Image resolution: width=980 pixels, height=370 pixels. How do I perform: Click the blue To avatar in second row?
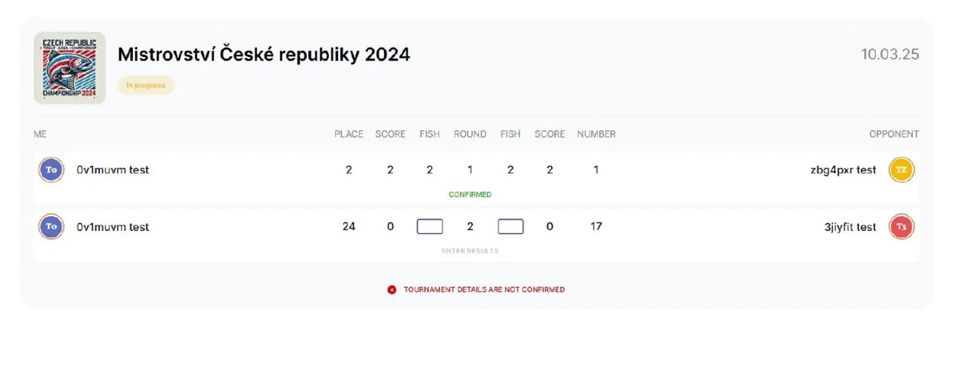pos(51,227)
